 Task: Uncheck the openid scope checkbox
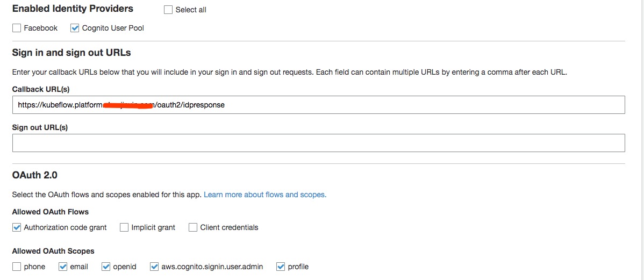(x=106, y=267)
